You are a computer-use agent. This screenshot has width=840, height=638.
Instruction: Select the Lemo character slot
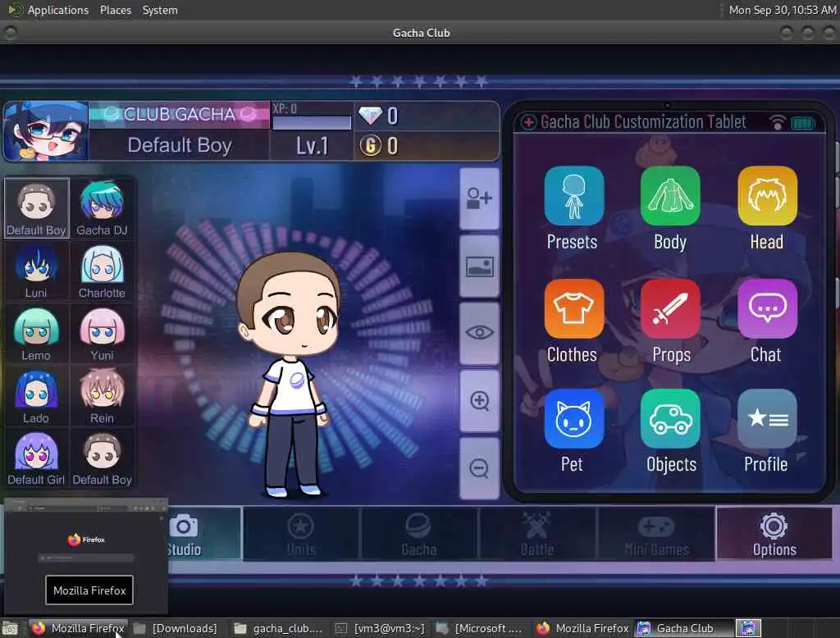pos(36,334)
